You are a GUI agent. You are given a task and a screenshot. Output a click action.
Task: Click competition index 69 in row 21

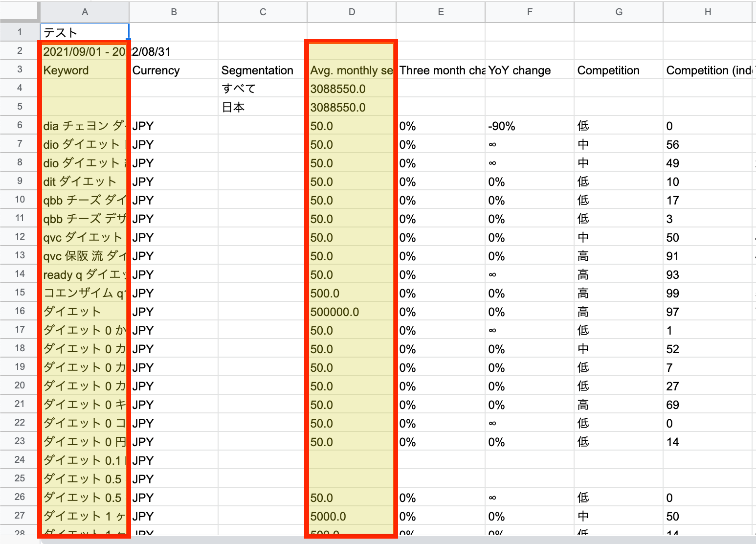pos(708,405)
